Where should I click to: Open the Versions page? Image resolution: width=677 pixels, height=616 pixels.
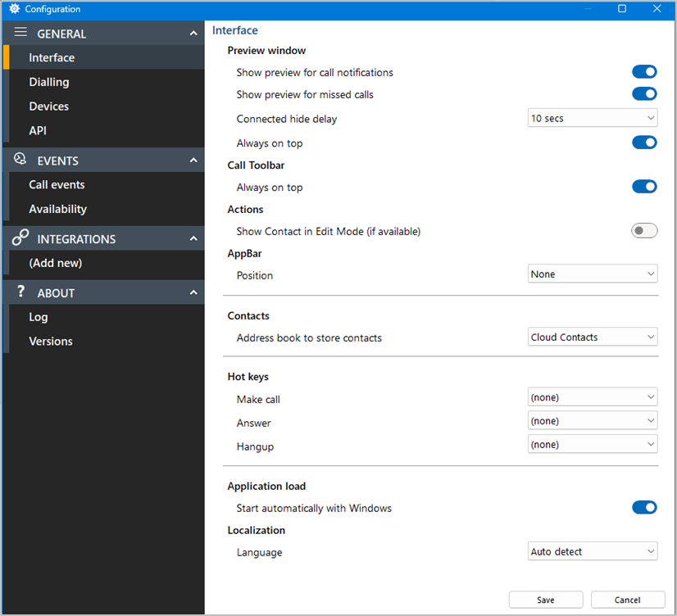click(x=103, y=342)
